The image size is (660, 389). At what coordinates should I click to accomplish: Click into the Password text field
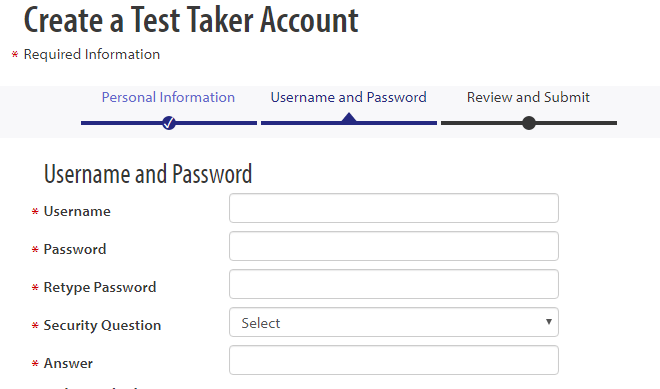click(x=394, y=246)
